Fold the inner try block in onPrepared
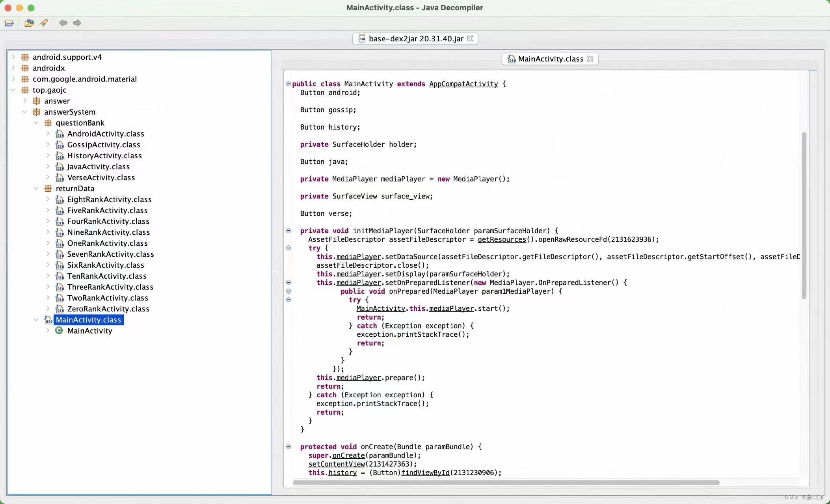The image size is (830, 504). (288, 300)
